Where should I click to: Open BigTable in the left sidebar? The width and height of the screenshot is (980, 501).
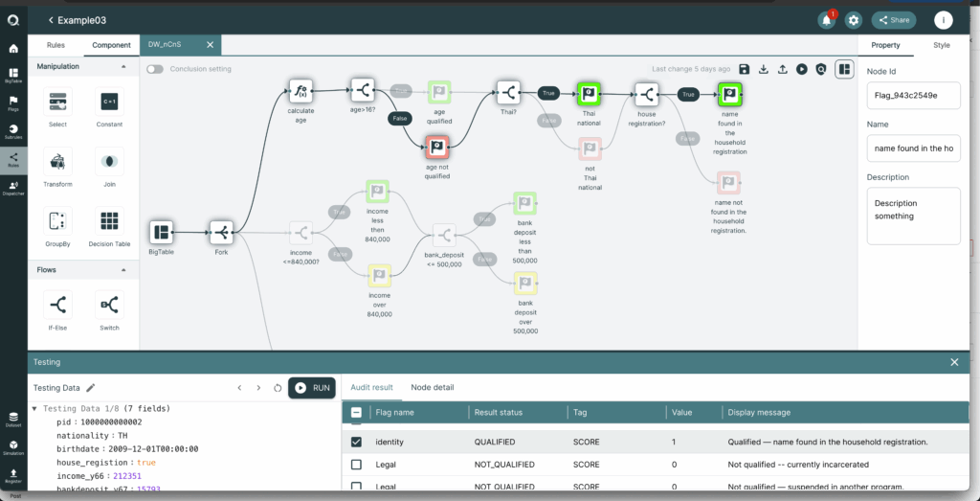point(13,76)
